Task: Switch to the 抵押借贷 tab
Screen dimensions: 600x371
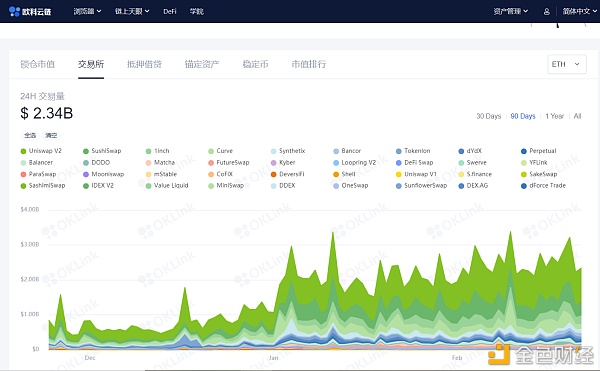Action: click(x=144, y=64)
